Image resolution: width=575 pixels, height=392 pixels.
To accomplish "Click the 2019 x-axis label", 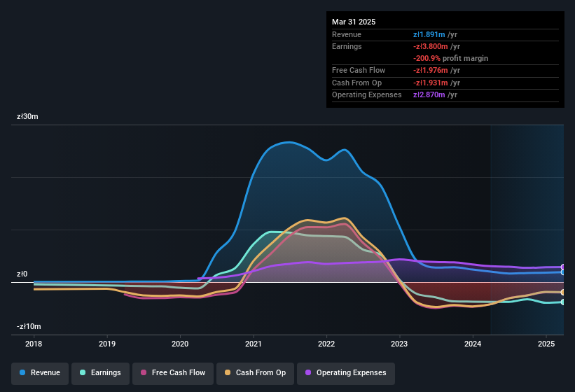I will point(107,344).
